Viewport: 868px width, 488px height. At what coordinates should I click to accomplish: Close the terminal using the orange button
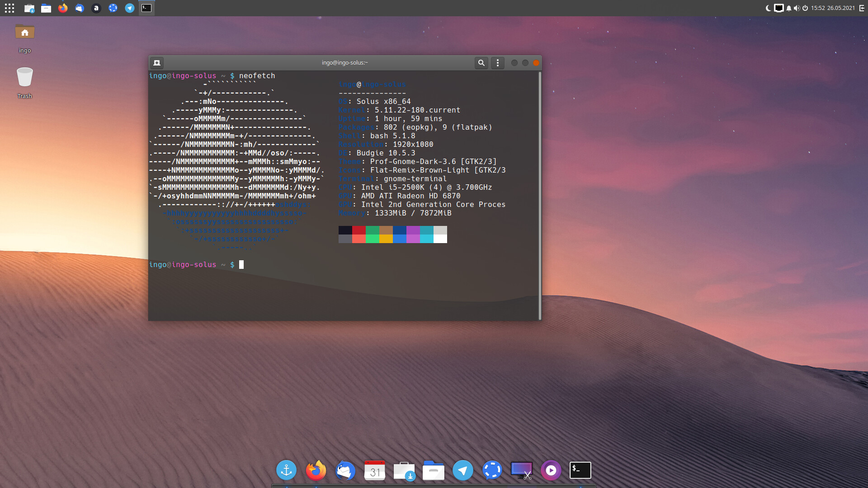(536, 63)
